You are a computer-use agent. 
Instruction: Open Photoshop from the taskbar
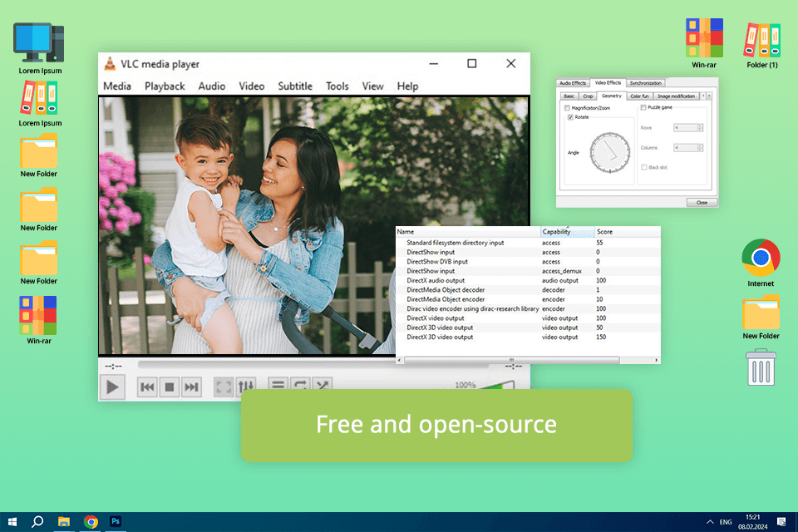116,521
